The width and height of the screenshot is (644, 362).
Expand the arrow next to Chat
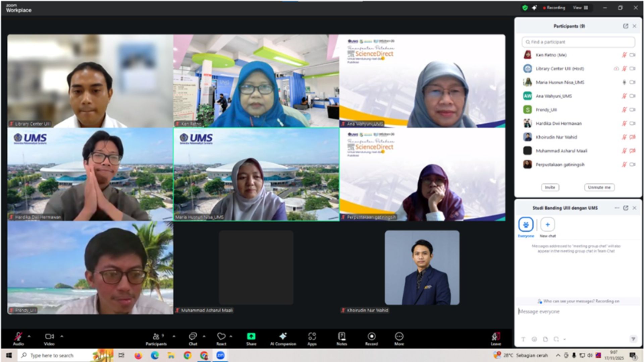pyautogui.click(x=204, y=336)
